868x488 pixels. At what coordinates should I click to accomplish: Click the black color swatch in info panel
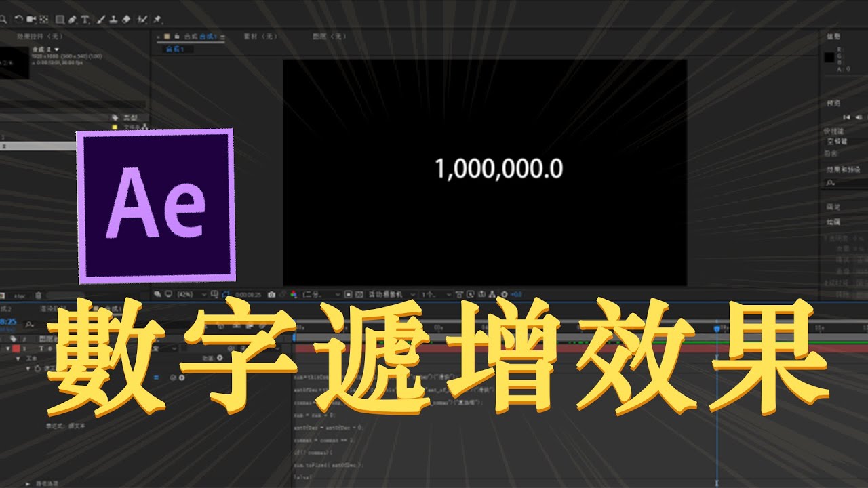(829, 57)
